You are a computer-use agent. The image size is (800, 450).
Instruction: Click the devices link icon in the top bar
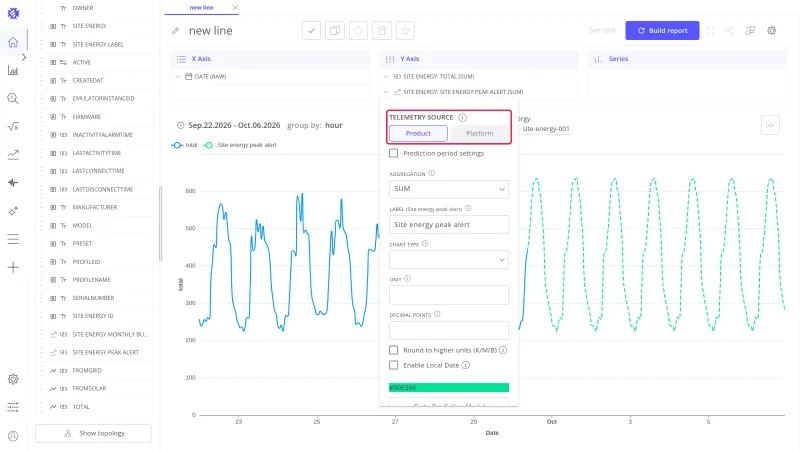coord(750,31)
